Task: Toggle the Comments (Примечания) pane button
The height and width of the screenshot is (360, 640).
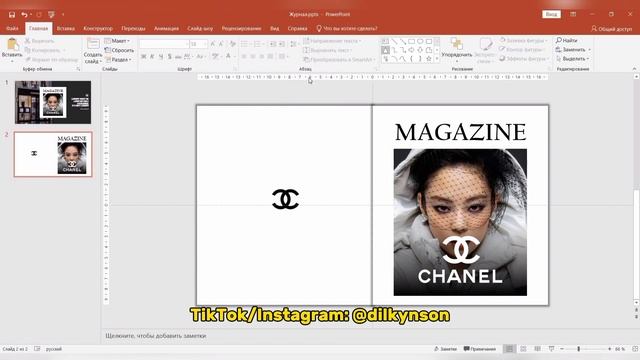Action: [480, 349]
